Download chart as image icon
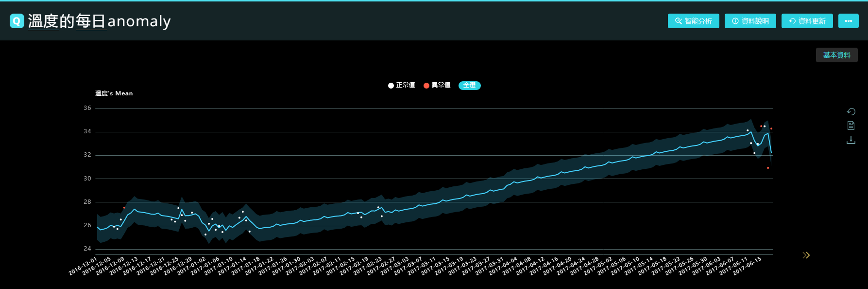 coord(851,140)
